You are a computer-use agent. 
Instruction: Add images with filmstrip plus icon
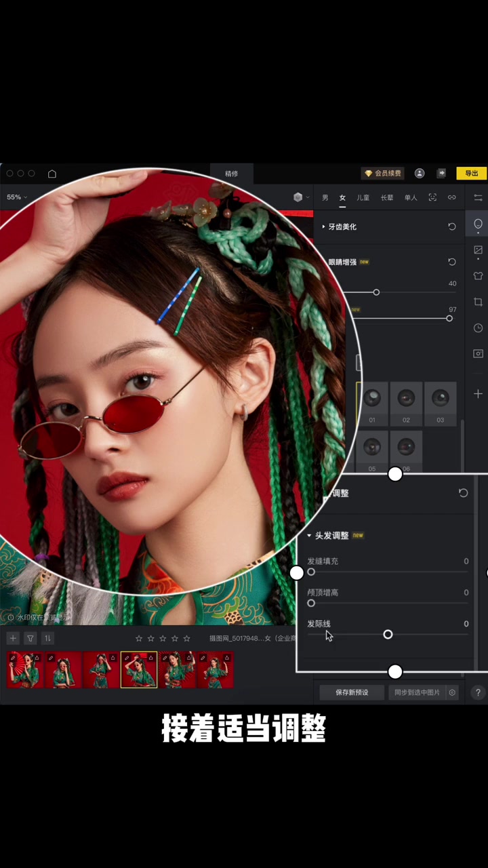(12, 638)
